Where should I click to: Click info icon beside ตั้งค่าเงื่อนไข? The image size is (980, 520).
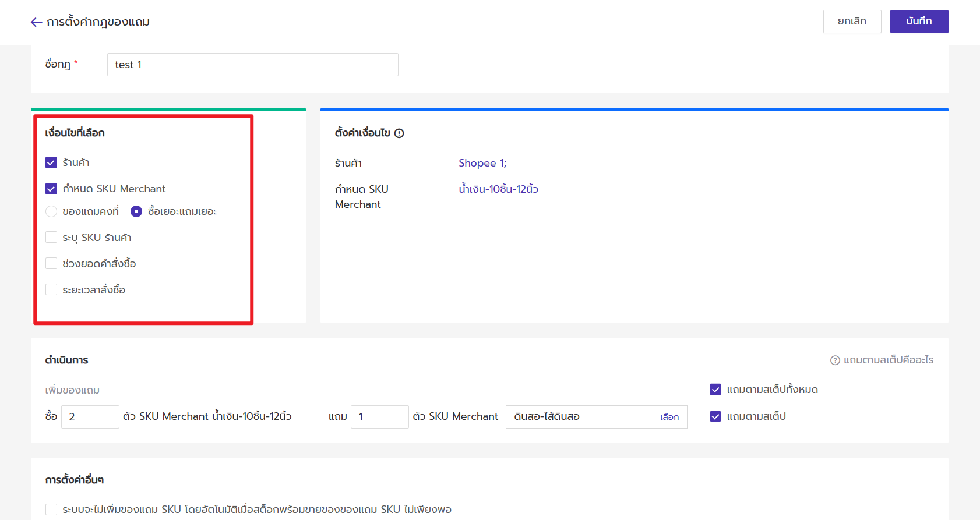[x=399, y=133]
